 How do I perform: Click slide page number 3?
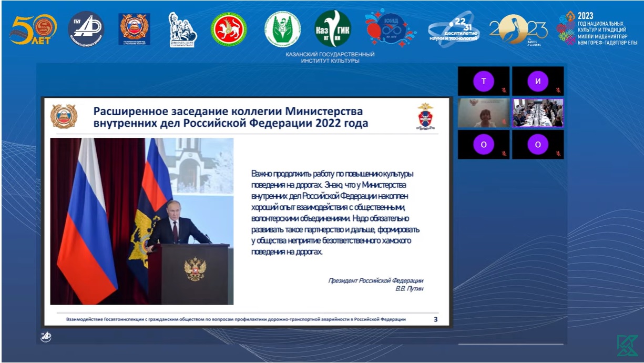coord(435,319)
